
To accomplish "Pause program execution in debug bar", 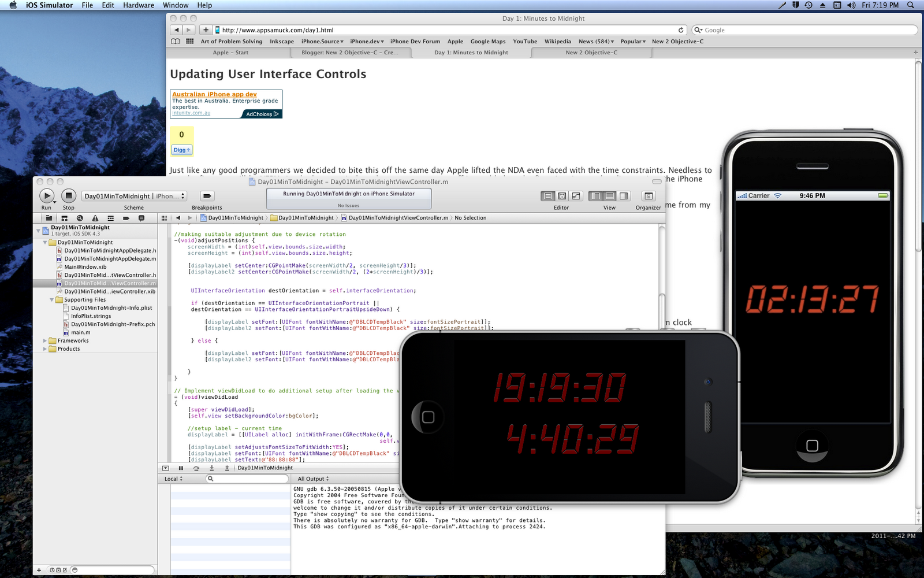I will tap(181, 468).
